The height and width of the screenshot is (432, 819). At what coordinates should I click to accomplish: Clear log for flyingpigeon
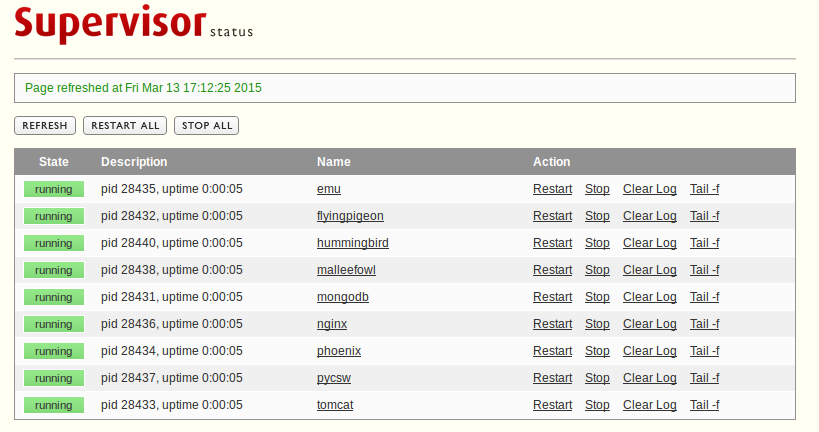point(649,216)
